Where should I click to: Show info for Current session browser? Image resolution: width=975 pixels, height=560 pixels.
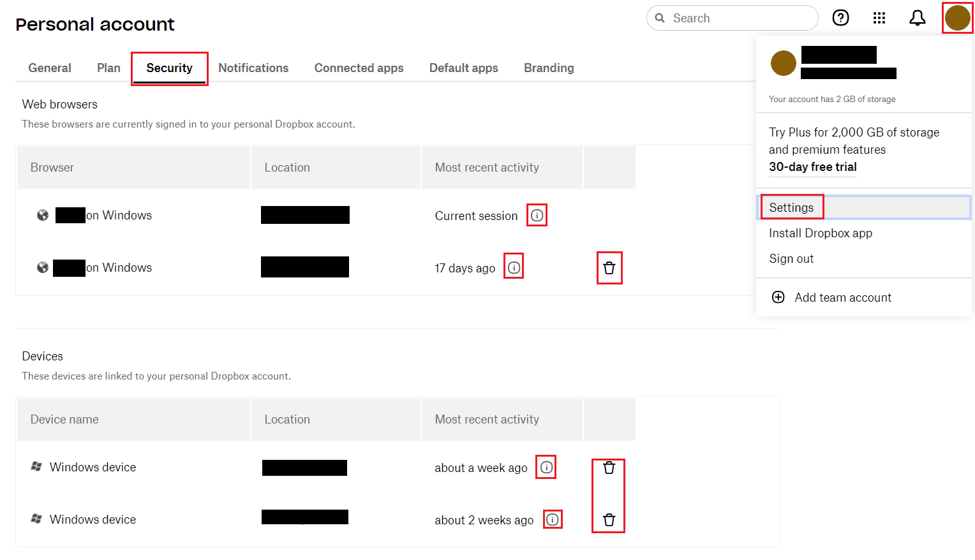[537, 216]
